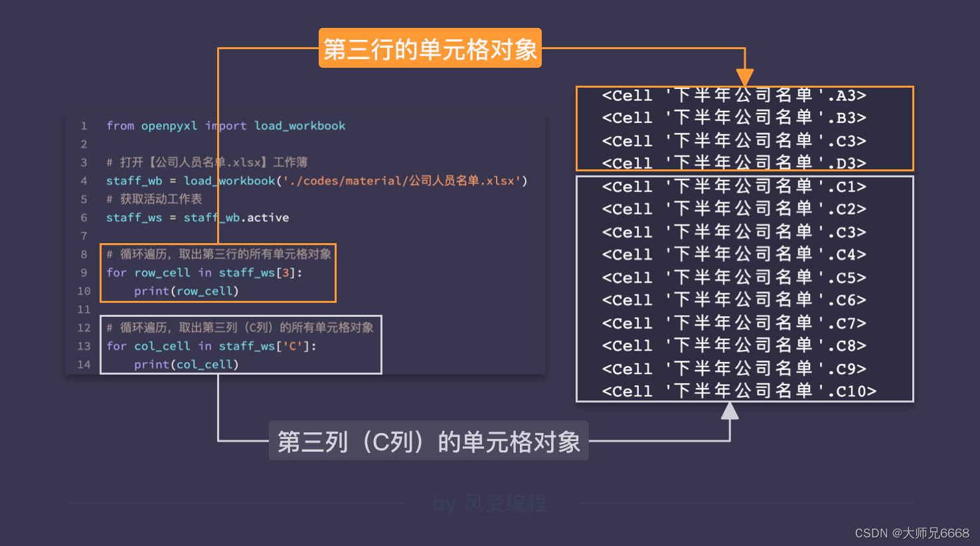Click the output line ending in .C8>
This screenshot has height=546, width=980.
click(x=734, y=345)
